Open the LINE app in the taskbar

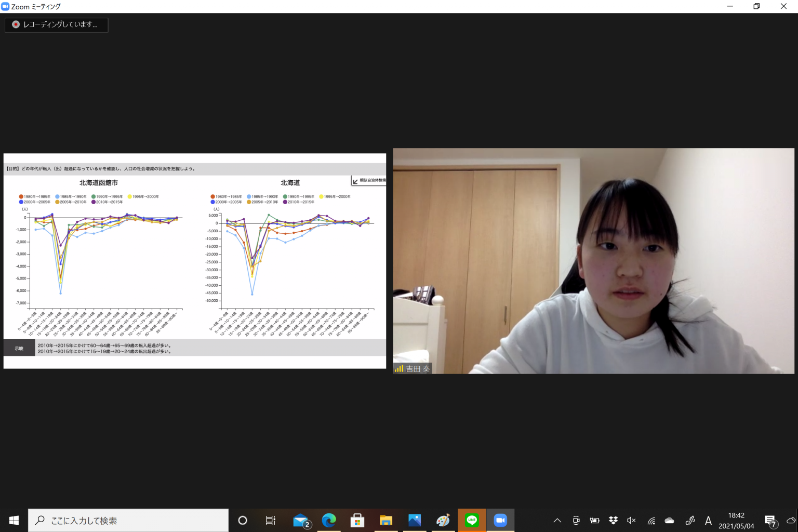472,520
